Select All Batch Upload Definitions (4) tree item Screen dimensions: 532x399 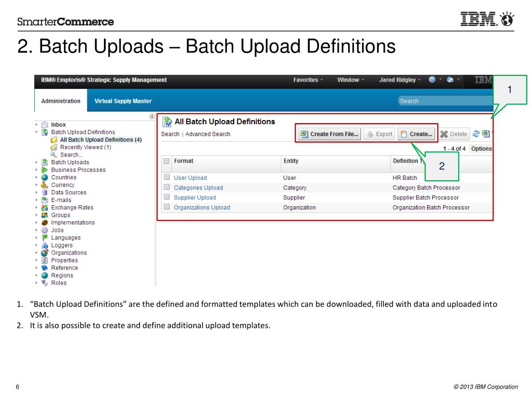101,140
